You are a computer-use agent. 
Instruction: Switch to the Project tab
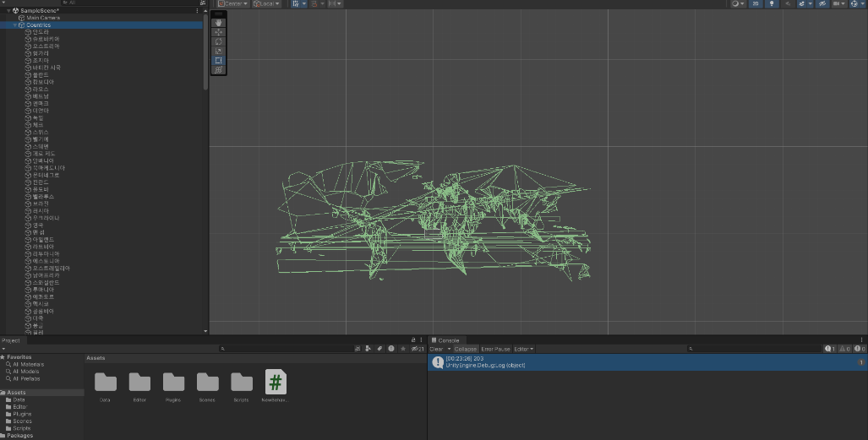12,340
